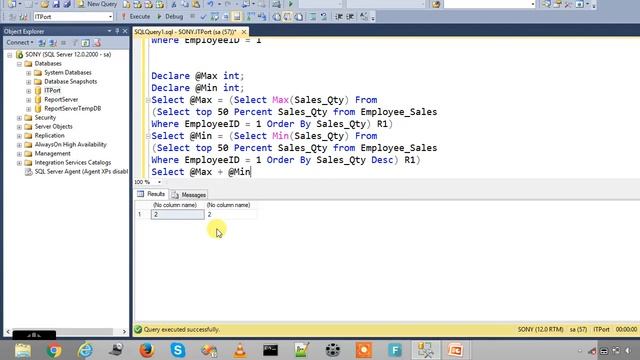The width and height of the screenshot is (640, 360).
Task: Select Results to File icon
Action: click(x=299, y=17)
